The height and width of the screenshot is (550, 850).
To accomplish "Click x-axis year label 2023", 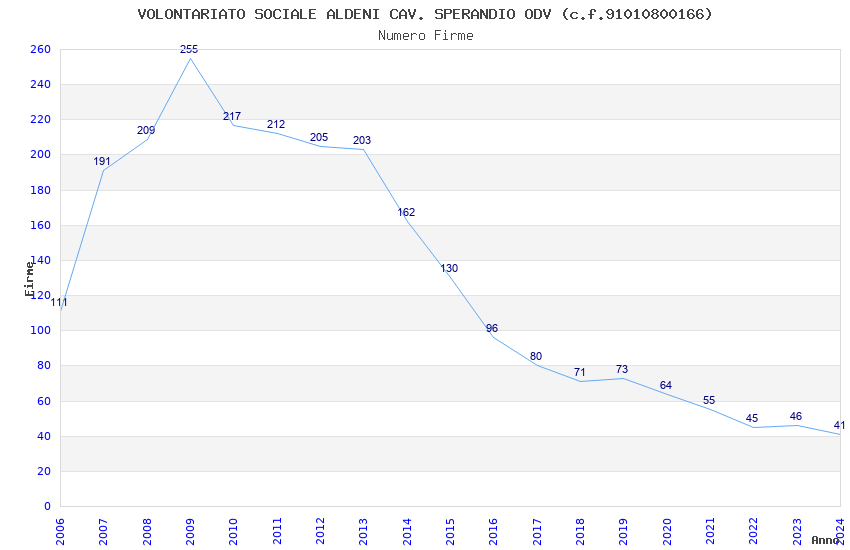I will (797, 531).
